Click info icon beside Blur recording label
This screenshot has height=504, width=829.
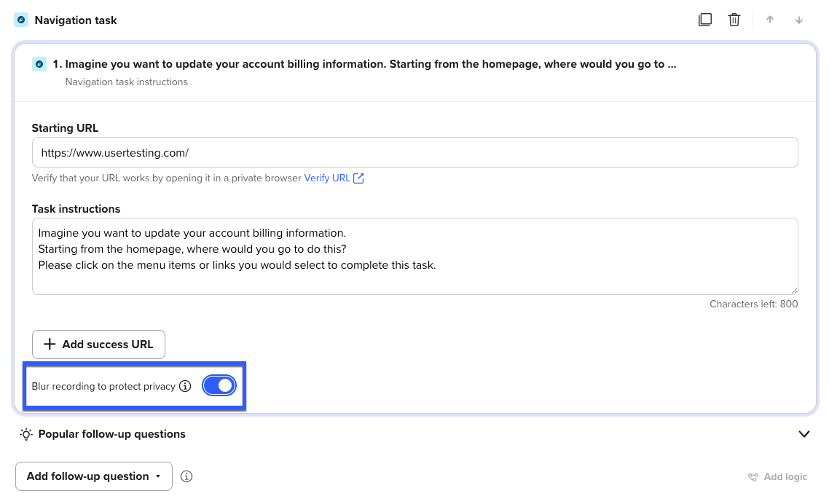pyautogui.click(x=185, y=386)
